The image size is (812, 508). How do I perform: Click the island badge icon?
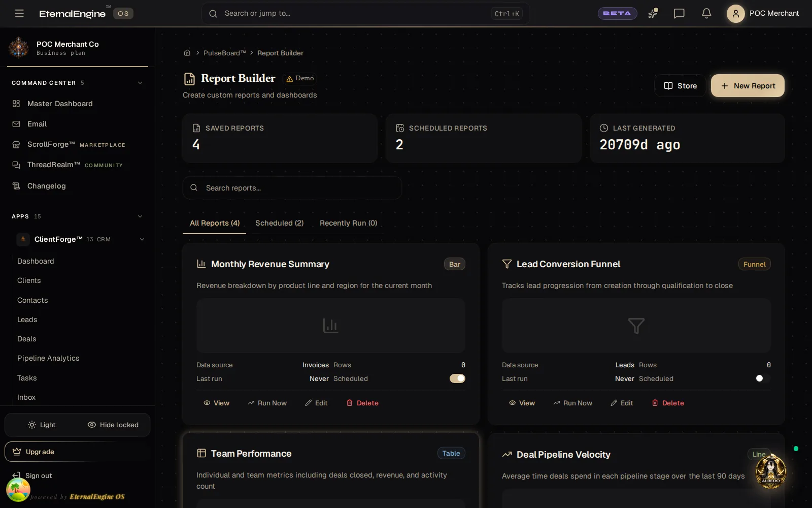[18, 490]
